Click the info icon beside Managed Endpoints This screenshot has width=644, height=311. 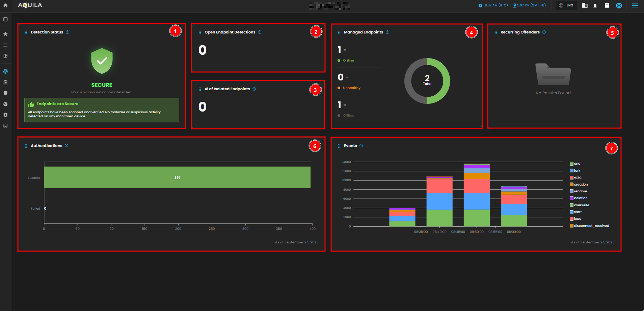tap(387, 32)
